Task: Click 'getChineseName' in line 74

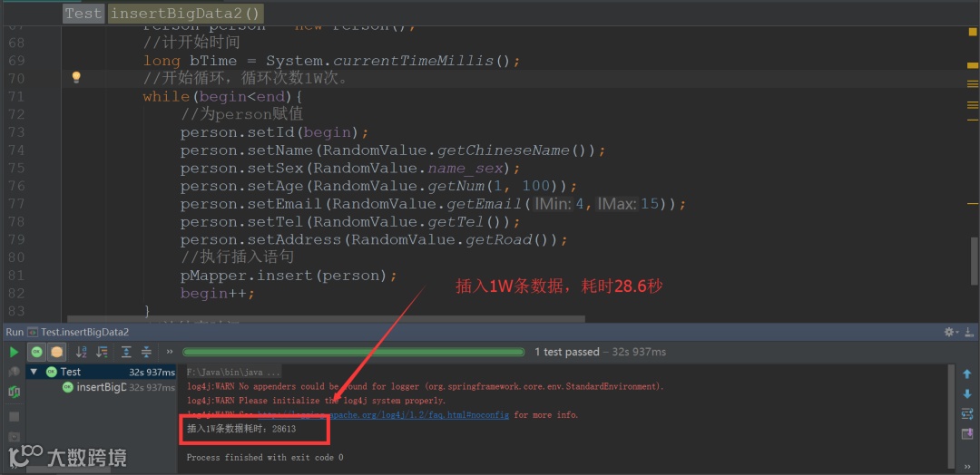Action: [503, 150]
